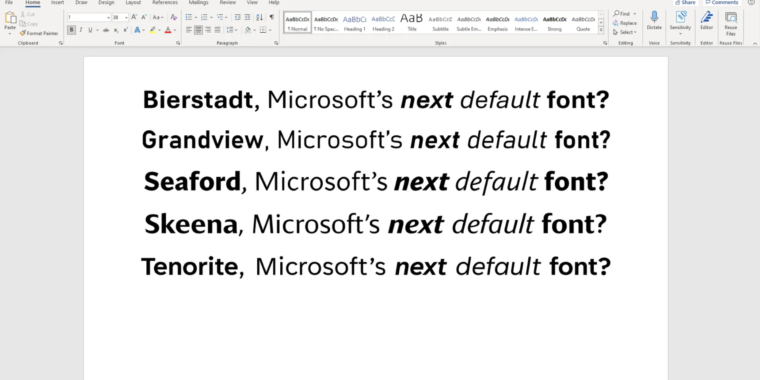Expand the Paste options arrow
The height and width of the screenshot is (380, 760).
(10, 34)
